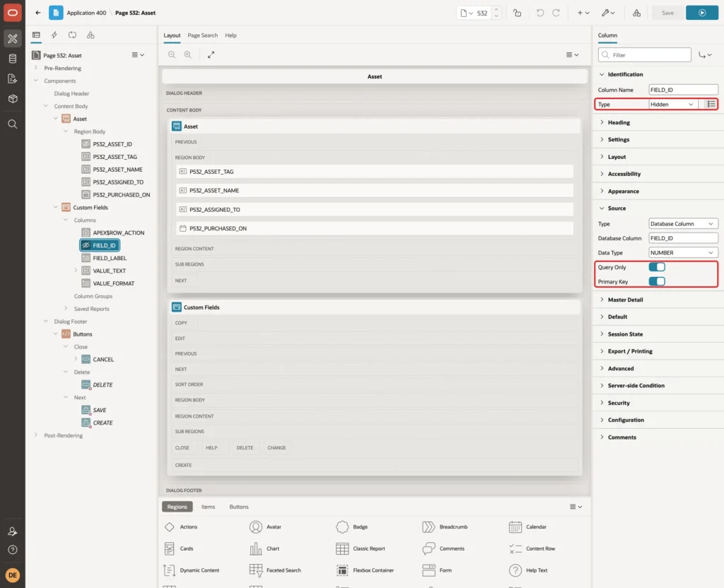Select the Items gallery tab
Viewport: 724px width, 588px height.
click(x=209, y=507)
